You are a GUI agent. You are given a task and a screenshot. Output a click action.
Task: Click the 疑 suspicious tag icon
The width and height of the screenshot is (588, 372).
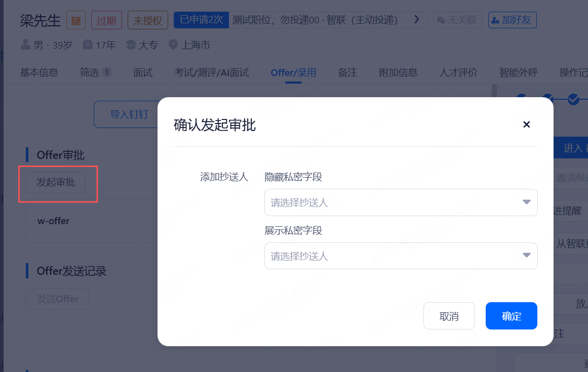coord(76,21)
